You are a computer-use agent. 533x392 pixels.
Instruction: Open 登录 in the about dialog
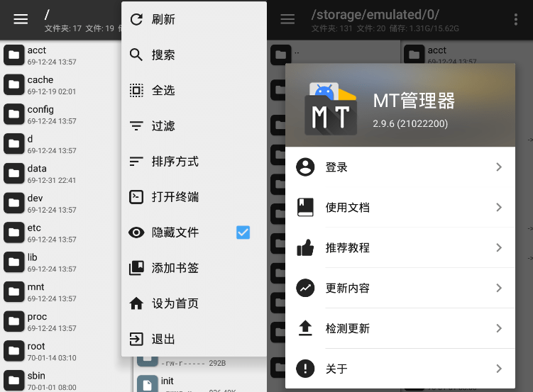[x=400, y=167]
